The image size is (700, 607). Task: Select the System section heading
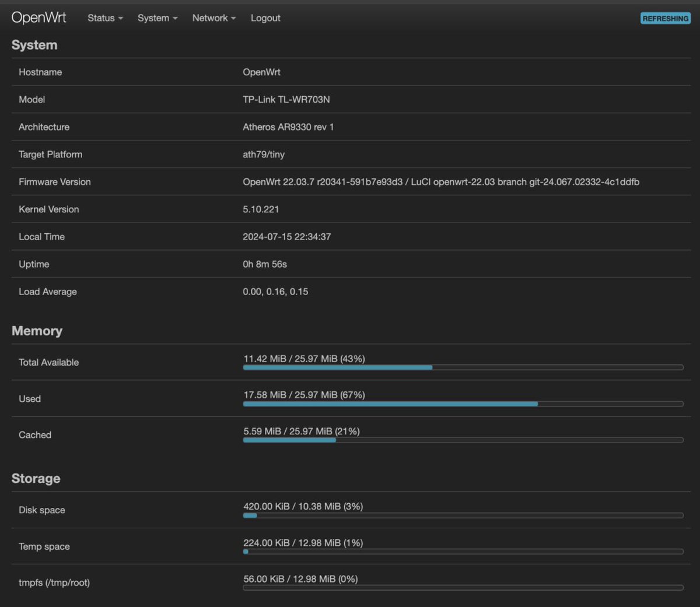click(x=34, y=45)
